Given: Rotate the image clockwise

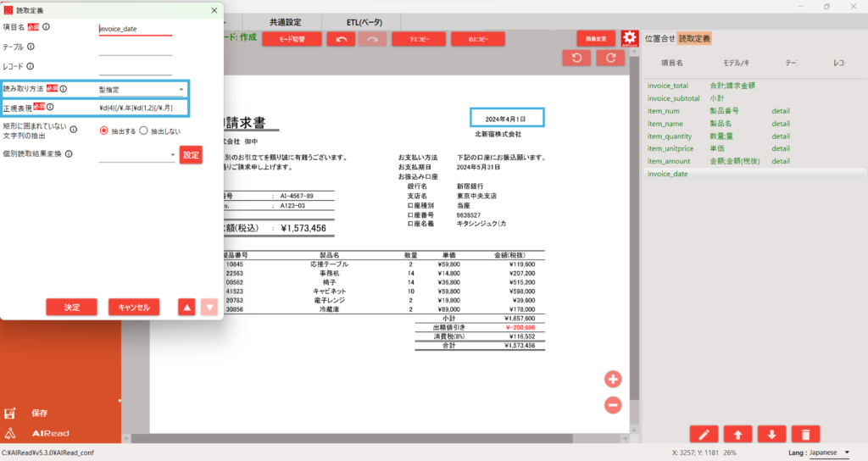Looking at the screenshot, I should (x=609, y=58).
